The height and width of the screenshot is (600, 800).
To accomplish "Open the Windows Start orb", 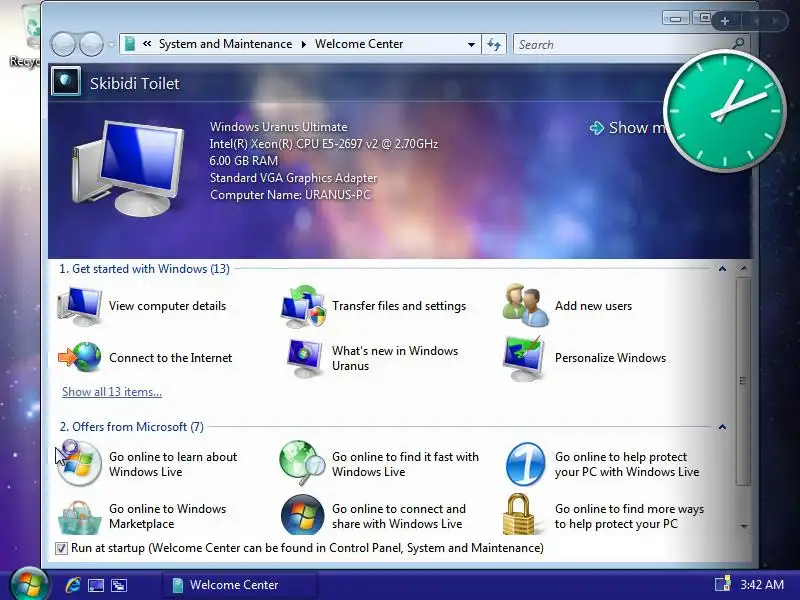I will coord(29,583).
